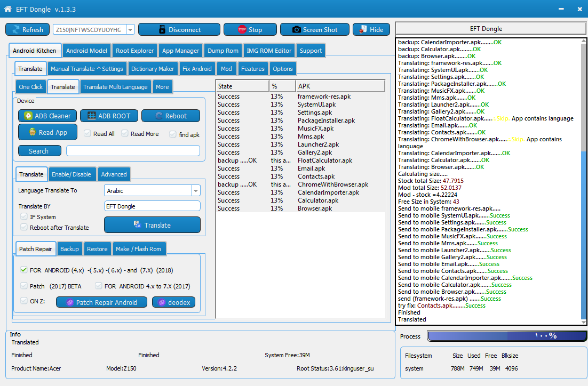Click the Search button
The height and width of the screenshot is (386, 588).
pyautogui.click(x=39, y=151)
